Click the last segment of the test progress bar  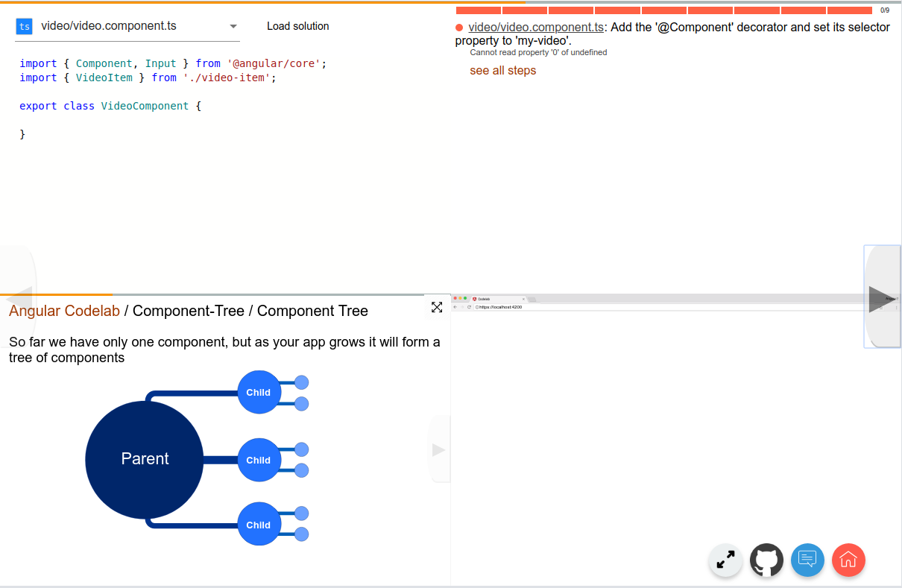pos(850,10)
